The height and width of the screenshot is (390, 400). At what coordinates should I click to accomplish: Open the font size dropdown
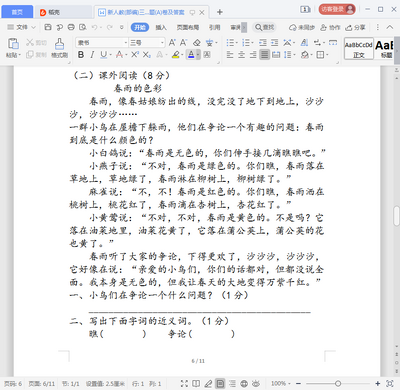click(x=162, y=43)
